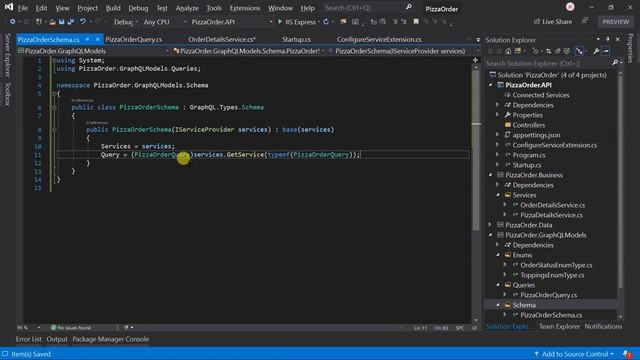The image size is (640, 360).
Task: Toggle Track Active Item in Solution Explorer
Action: click(x=580, y=51)
